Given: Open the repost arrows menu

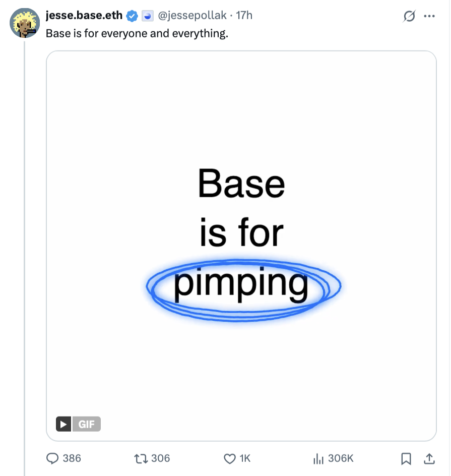Looking at the screenshot, I should coord(141,458).
